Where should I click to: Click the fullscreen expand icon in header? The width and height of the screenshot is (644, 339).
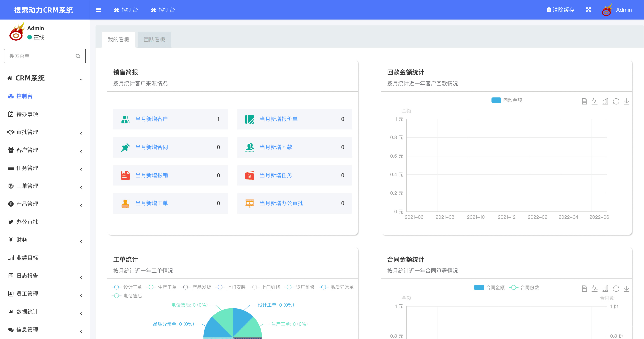tap(588, 10)
